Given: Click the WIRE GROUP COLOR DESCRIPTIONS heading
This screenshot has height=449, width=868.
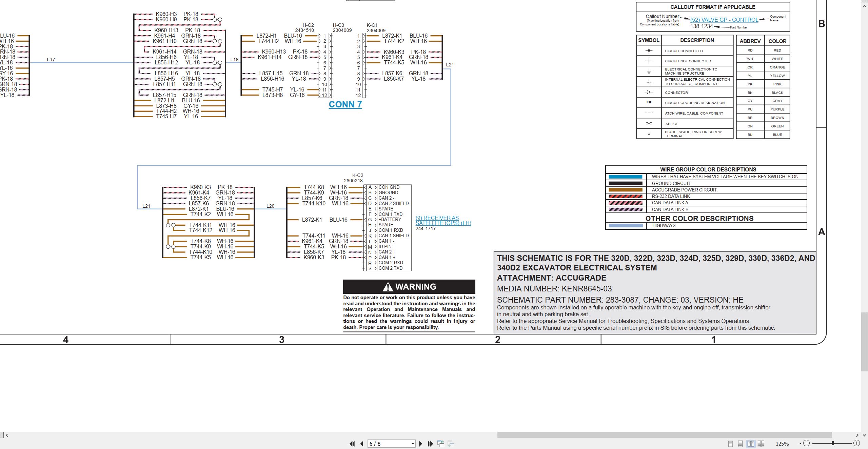Looking at the screenshot, I should point(708,169).
